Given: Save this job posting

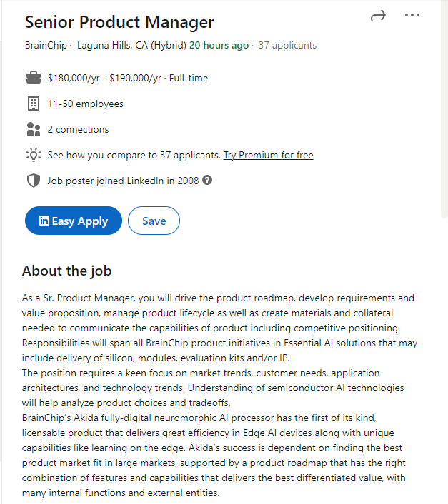Looking at the screenshot, I should (154, 221).
